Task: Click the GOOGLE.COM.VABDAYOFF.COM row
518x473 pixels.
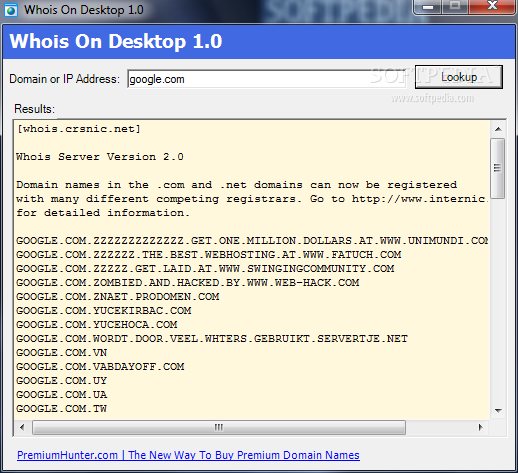Action: 100,367
